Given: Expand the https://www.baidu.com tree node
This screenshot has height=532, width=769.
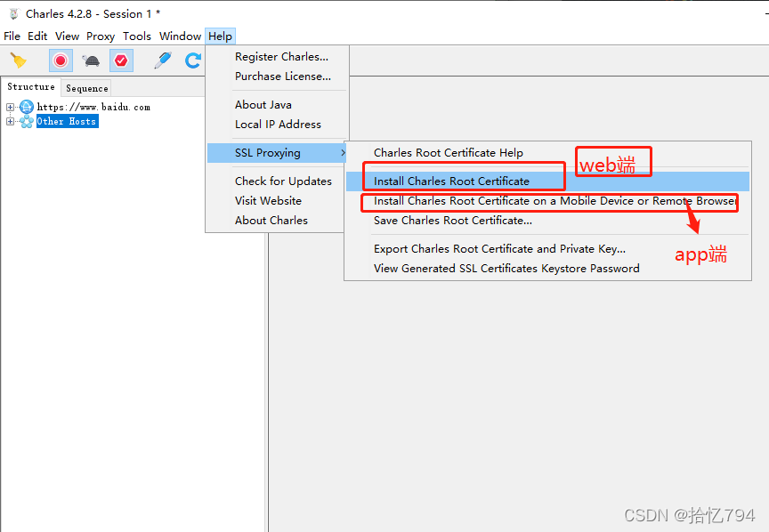Looking at the screenshot, I should (x=10, y=107).
